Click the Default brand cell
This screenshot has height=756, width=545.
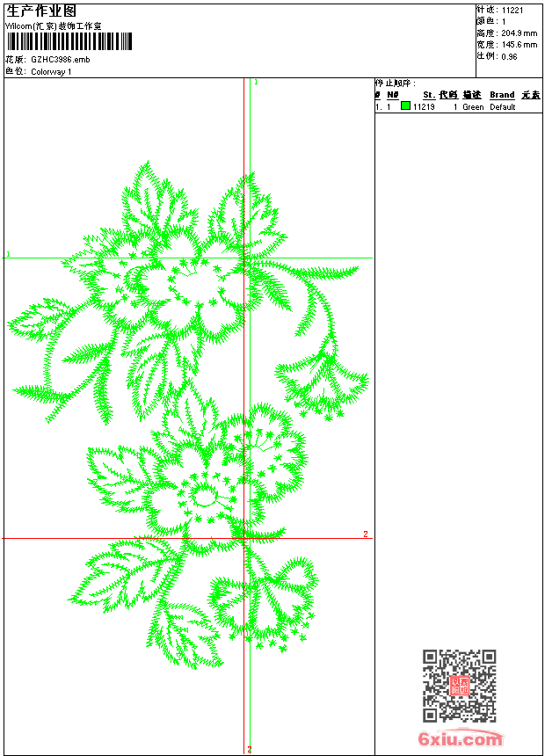[503, 107]
